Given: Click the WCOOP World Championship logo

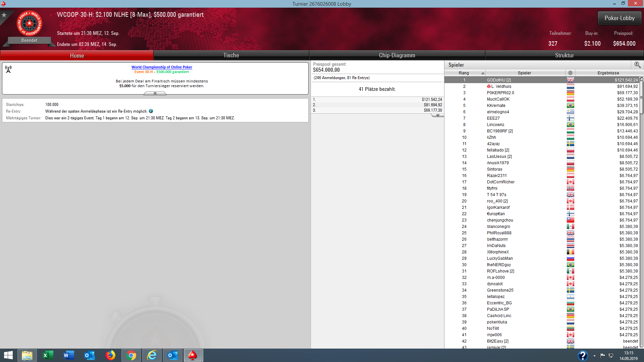Looking at the screenshot, I should point(30,23).
